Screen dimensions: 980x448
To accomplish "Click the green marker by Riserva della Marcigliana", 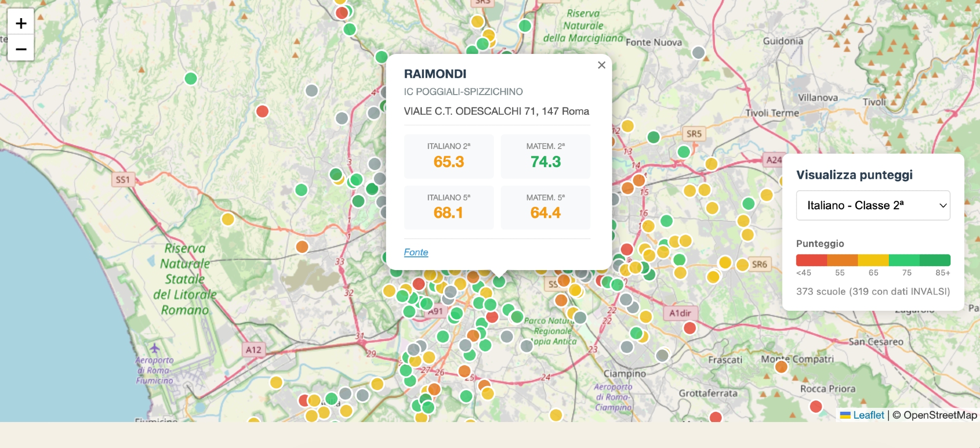I will click(x=525, y=25).
